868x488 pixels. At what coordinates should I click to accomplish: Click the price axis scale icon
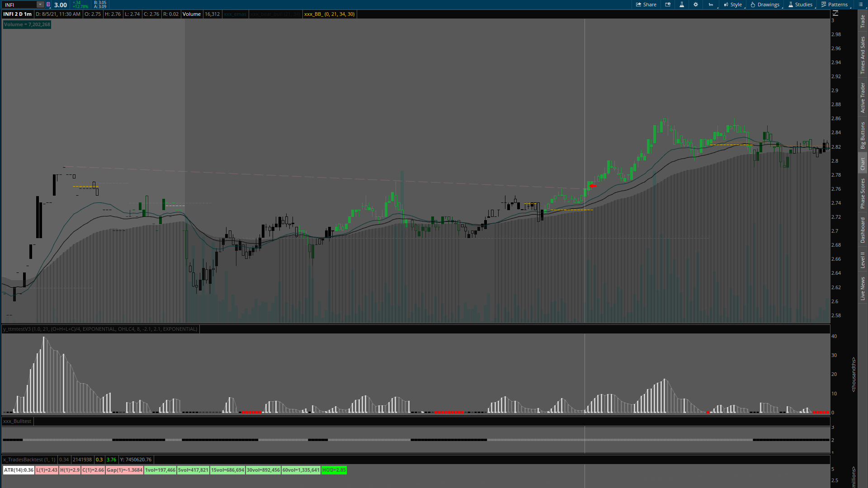(x=835, y=14)
